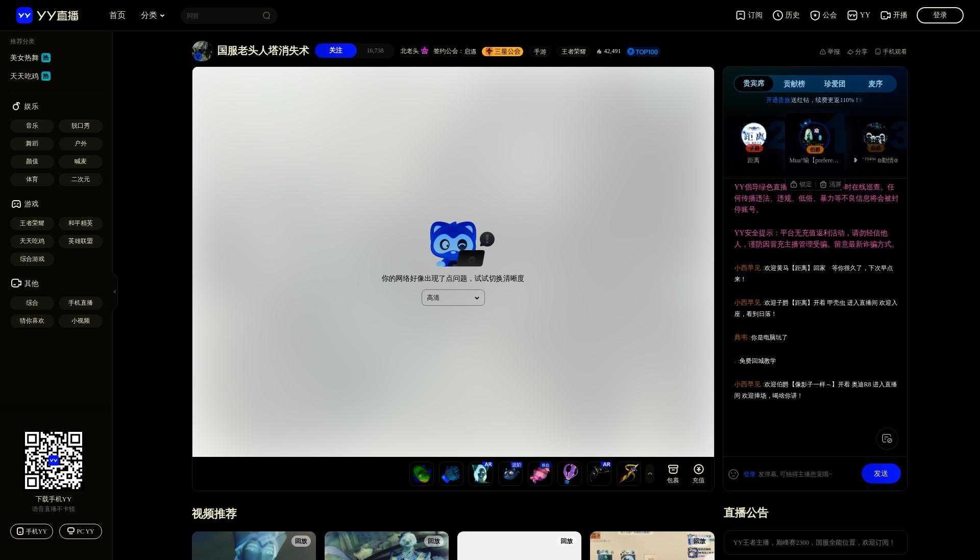Click the 手机YY download button
Image resolution: width=980 pixels, height=560 pixels.
(32, 531)
